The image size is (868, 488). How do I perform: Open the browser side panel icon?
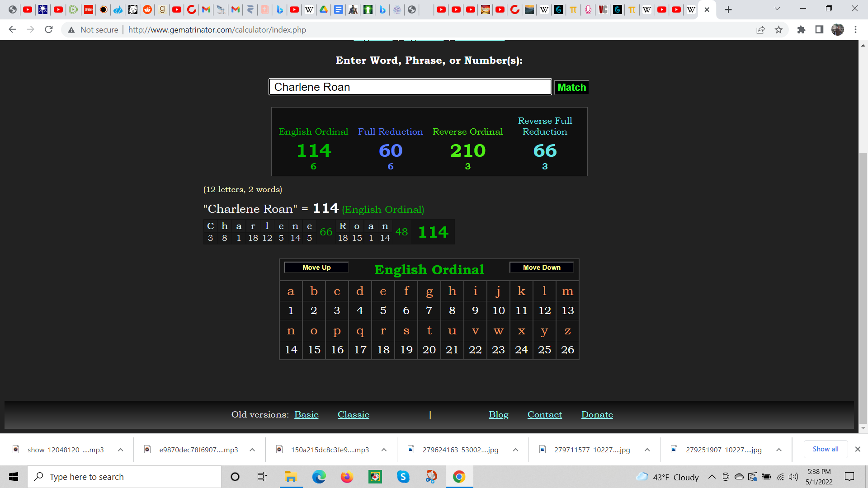(819, 30)
